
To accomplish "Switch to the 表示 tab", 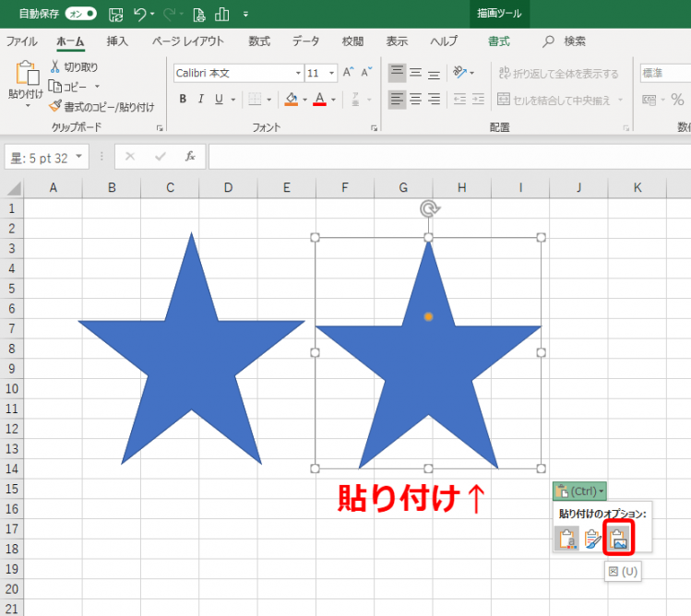I will click(x=397, y=41).
